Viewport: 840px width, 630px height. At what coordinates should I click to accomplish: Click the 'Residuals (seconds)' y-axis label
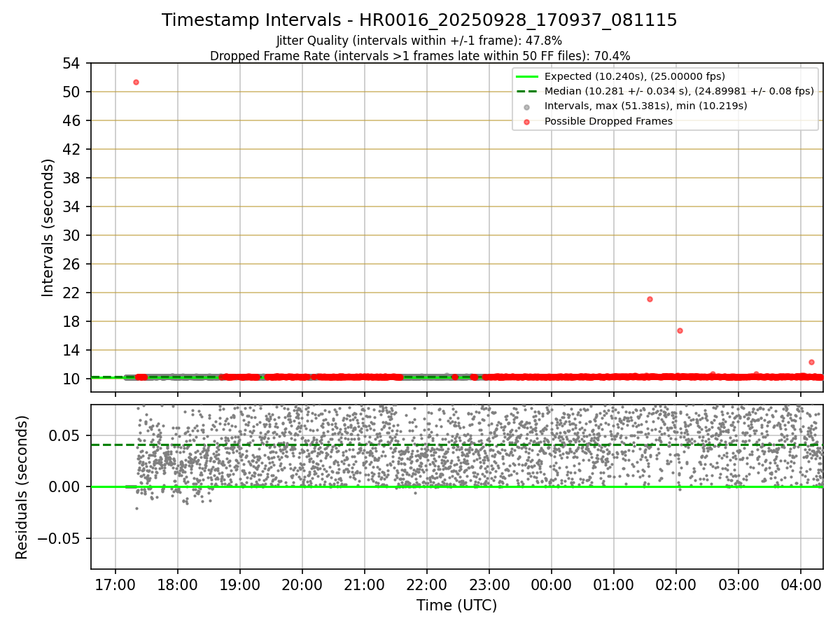pyautogui.click(x=22, y=487)
